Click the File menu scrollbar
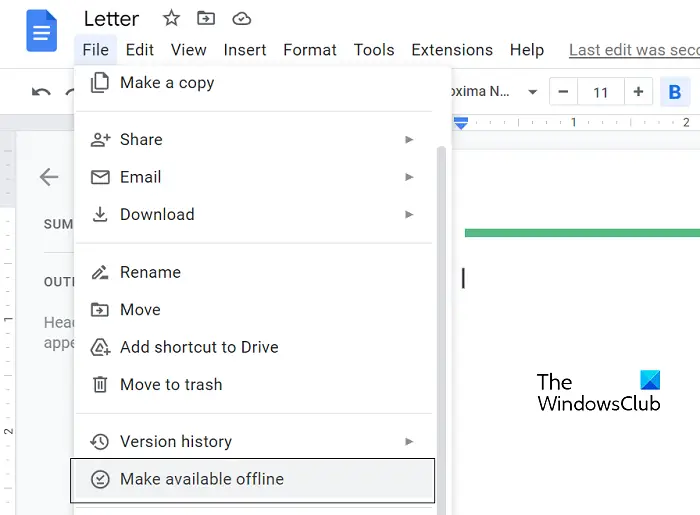Viewport: 700px width, 515px height. (441, 330)
